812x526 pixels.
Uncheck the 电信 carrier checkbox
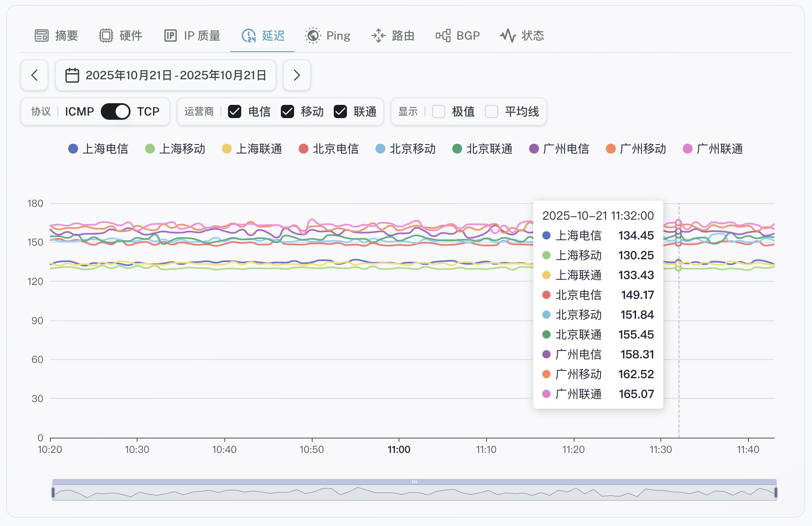235,111
